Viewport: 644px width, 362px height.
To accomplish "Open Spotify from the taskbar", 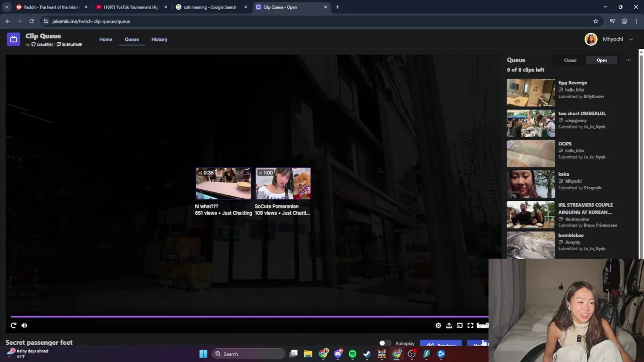I will (352, 354).
